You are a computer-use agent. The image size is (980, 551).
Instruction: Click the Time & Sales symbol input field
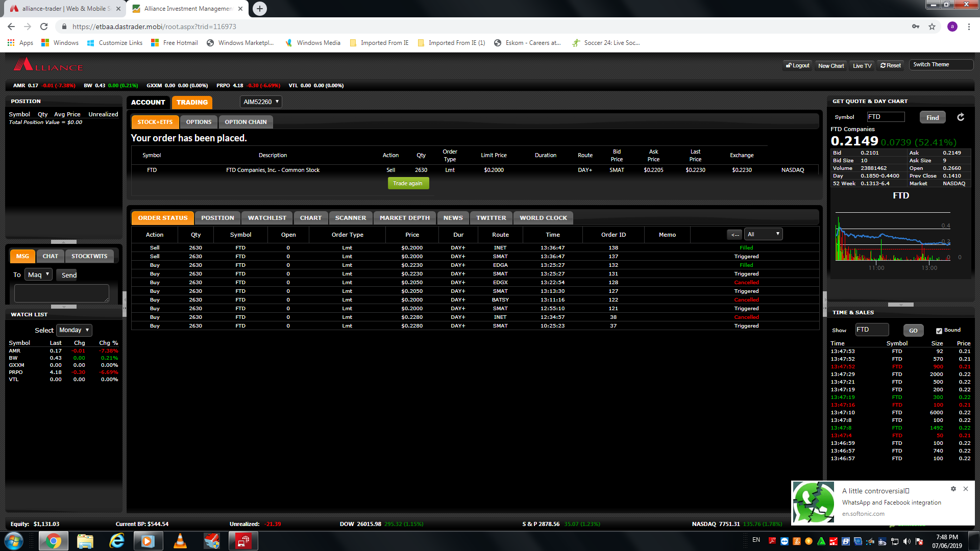[872, 330]
